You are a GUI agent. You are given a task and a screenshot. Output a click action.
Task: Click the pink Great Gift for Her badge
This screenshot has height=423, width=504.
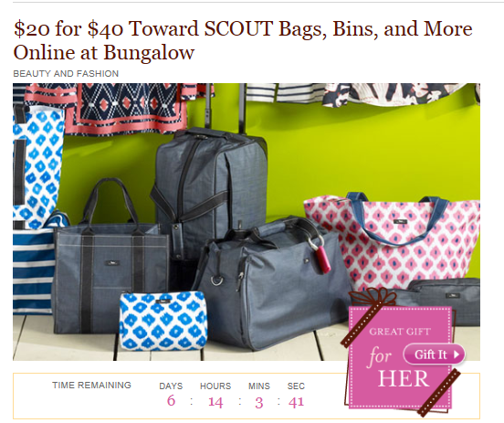coord(401,357)
